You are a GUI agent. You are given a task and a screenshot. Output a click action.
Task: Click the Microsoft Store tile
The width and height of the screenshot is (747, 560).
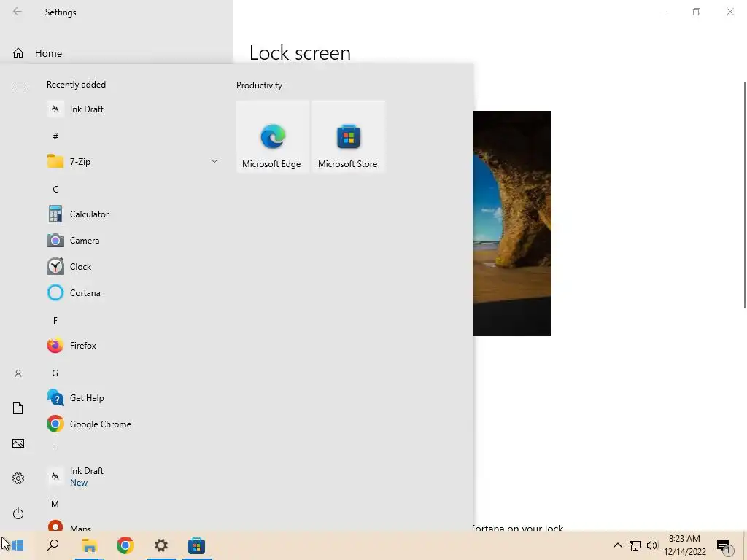pyautogui.click(x=348, y=136)
